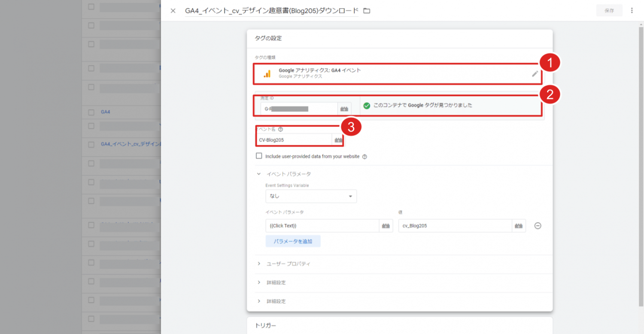The height and width of the screenshot is (334, 644).
Task: Open the Event Settings Variable なし dropdown
Action: click(311, 196)
